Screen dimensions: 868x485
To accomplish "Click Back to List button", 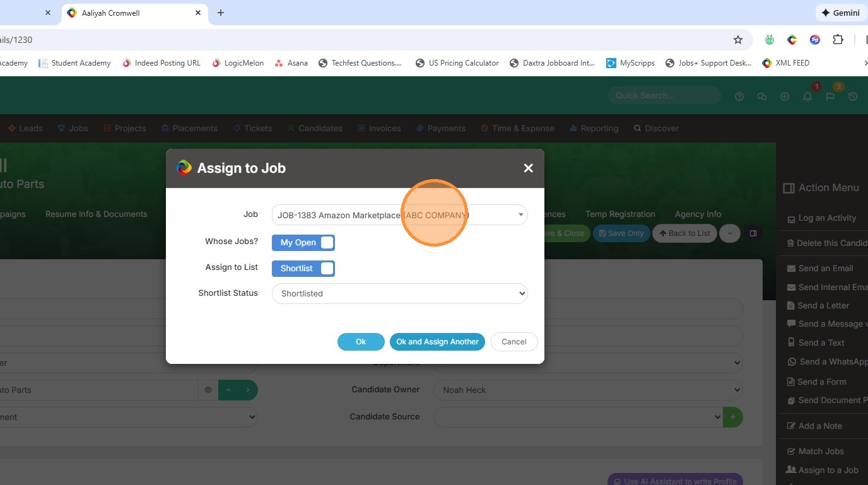I will pos(684,233).
